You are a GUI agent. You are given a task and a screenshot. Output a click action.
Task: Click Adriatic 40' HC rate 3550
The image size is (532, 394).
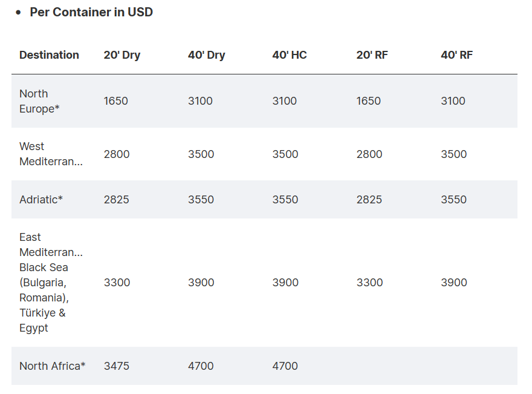[x=285, y=199]
